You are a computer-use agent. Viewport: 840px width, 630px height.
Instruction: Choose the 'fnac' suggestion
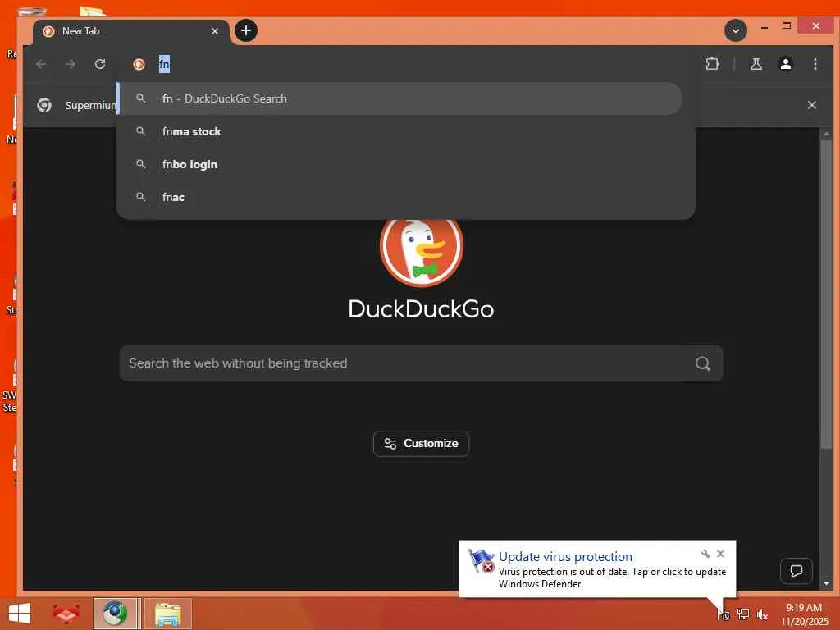point(400,197)
